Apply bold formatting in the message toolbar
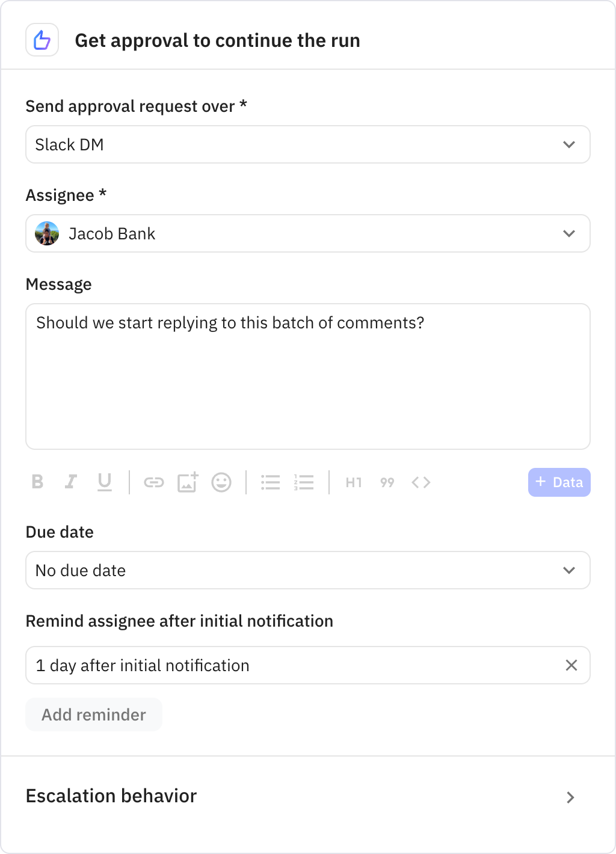Image resolution: width=616 pixels, height=854 pixels. 37,482
